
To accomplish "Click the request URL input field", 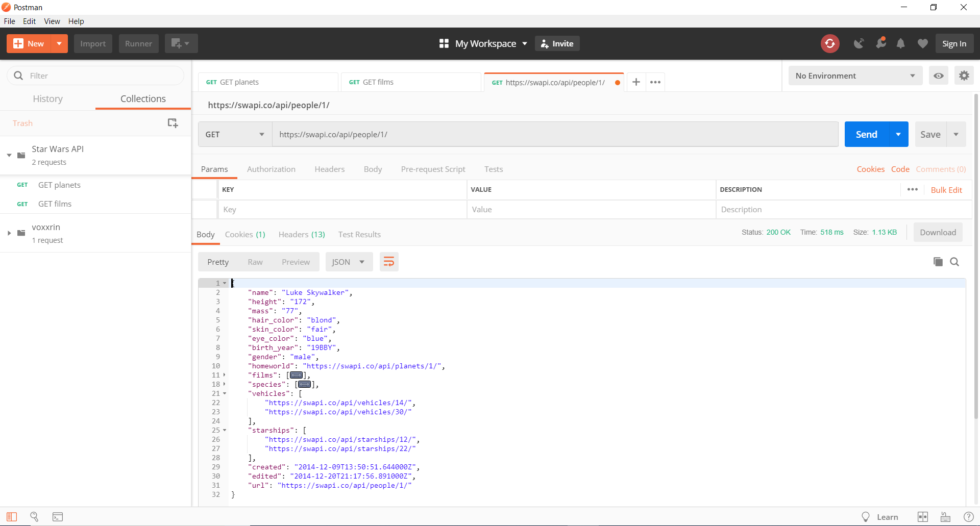I will coord(510,134).
